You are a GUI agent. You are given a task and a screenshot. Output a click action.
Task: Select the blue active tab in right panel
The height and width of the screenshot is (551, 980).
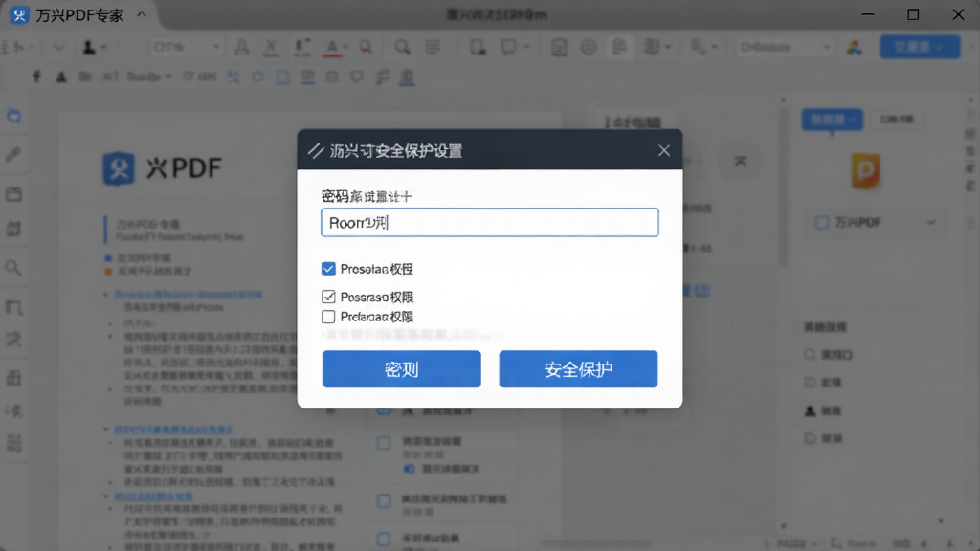833,120
